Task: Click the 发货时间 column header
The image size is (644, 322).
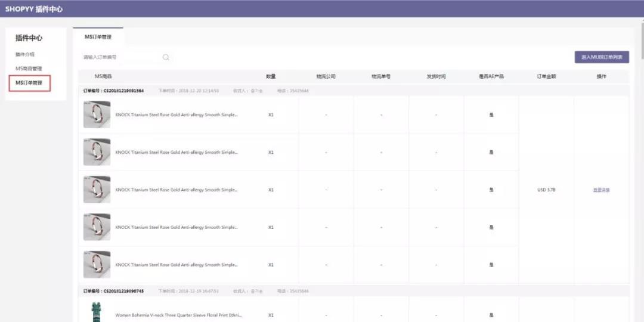Action: [436, 76]
